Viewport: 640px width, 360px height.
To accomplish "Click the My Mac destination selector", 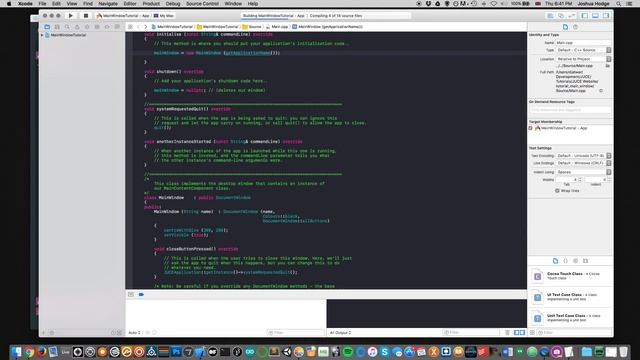I will click(164, 16).
